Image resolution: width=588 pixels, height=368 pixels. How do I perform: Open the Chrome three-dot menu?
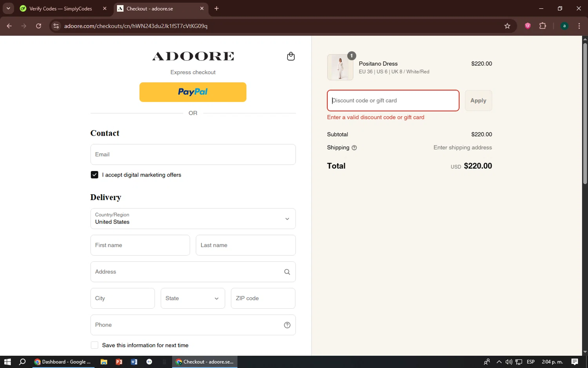[579, 26]
